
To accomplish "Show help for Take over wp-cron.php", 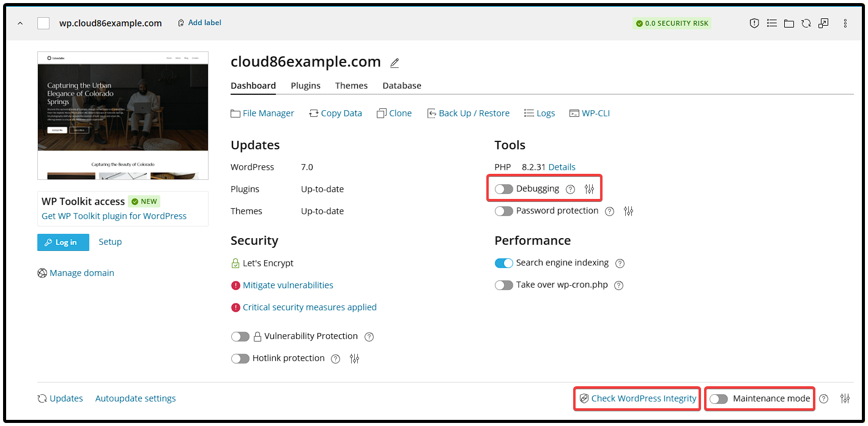I will (x=618, y=285).
